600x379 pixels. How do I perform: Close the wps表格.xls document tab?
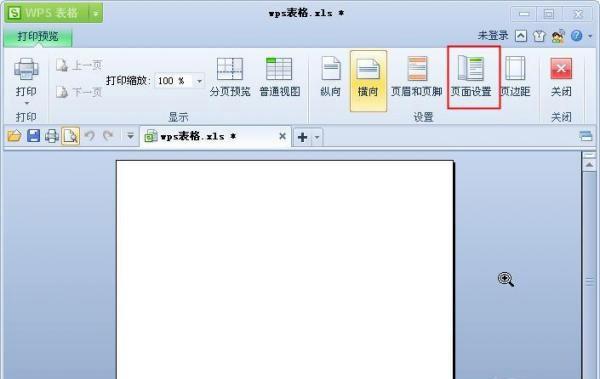(x=282, y=136)
